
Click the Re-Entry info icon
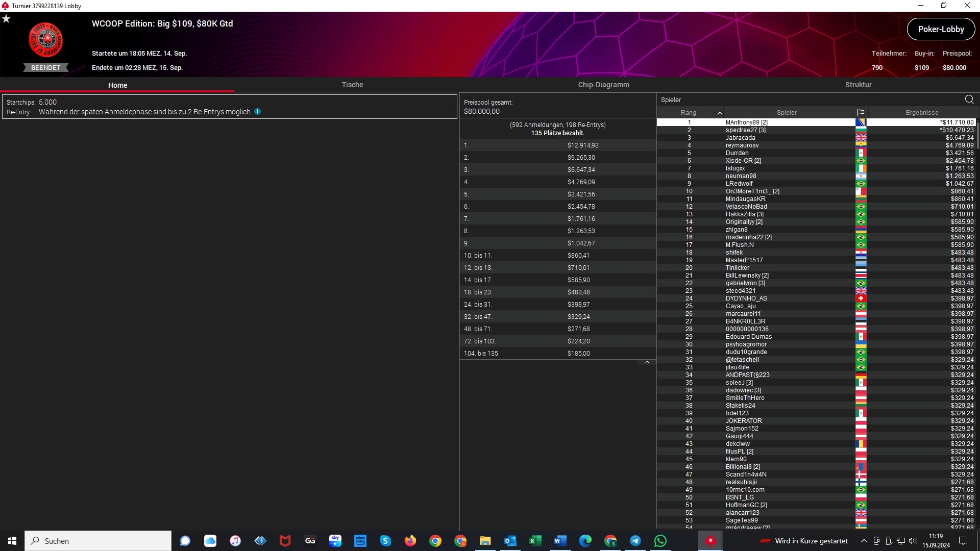click(x=258, y=112)
